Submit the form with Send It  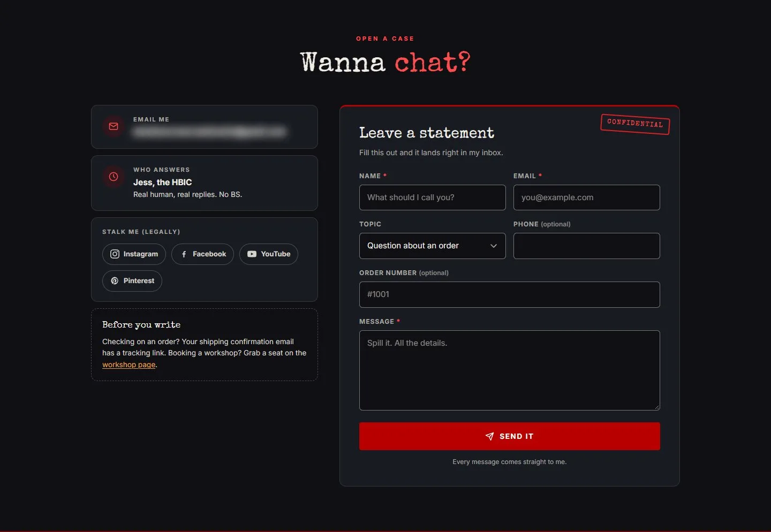tap(510, 436)
